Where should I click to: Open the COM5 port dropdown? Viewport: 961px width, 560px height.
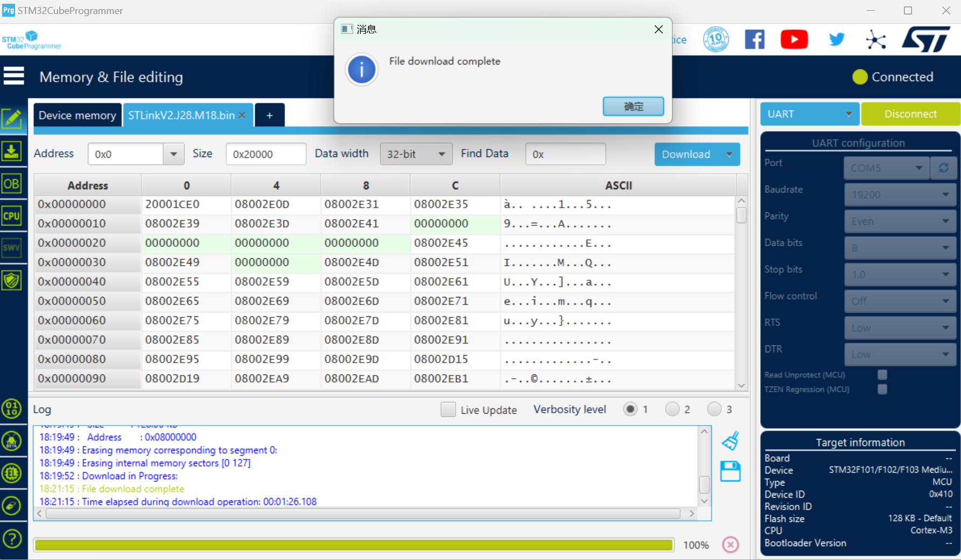pyautogui.click(x=886, y=168)
